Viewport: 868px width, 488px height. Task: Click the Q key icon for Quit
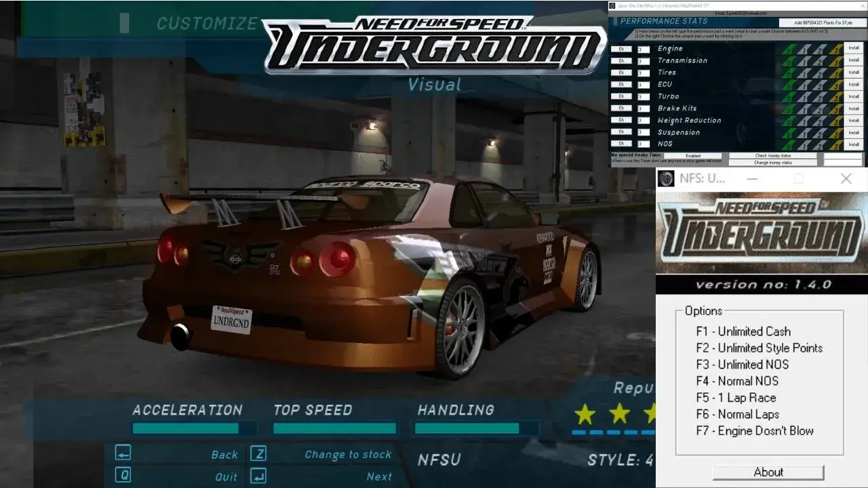[123, 476]
